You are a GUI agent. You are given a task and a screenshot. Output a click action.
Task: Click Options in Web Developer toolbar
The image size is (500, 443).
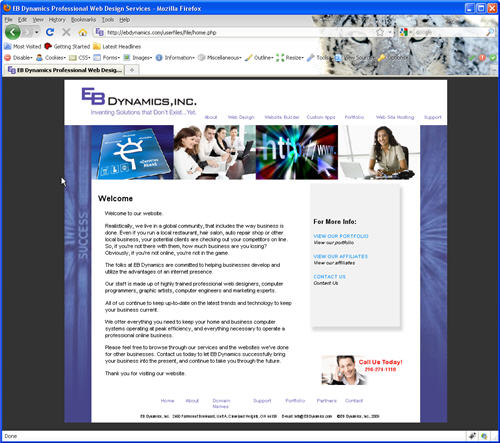[x=392, y=58]
